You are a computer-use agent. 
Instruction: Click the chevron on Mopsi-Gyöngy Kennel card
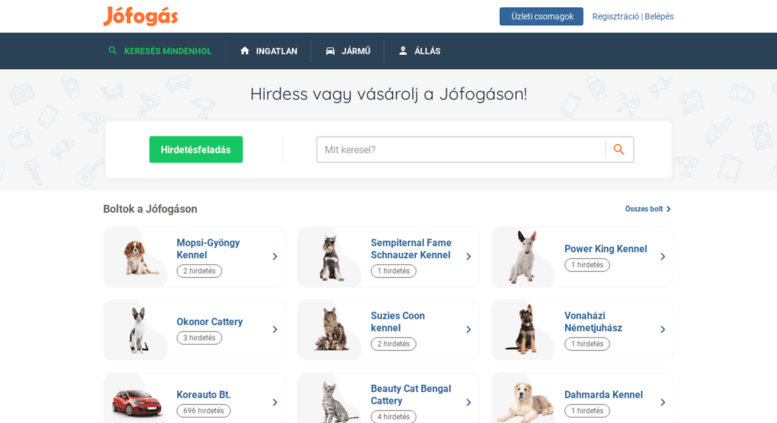275,257
